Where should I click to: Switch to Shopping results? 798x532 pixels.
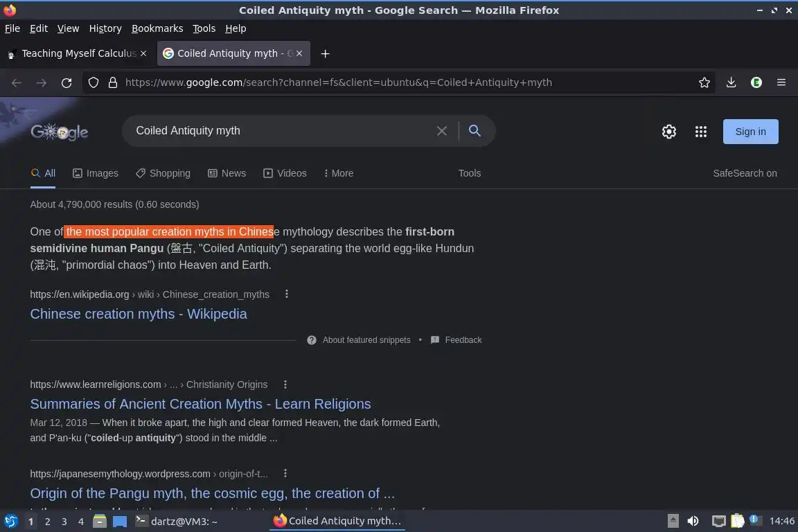pyautogui.click(x=163, y=173)
